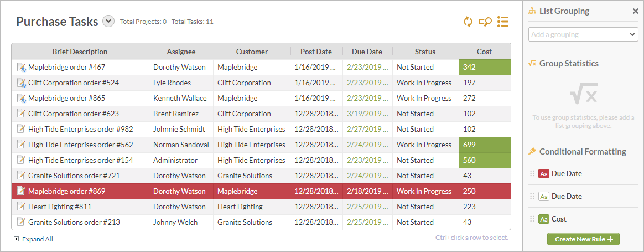
Task: Click the drag handle beside Cost rule
Action: (x=533, y=219)
